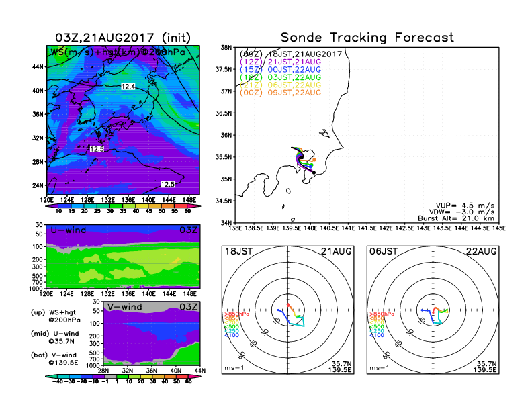The width and height of the screenshot is (532, 411).
Task: Click the 'VUP= 4.5 m/s' value
Action: coord(465,205)
